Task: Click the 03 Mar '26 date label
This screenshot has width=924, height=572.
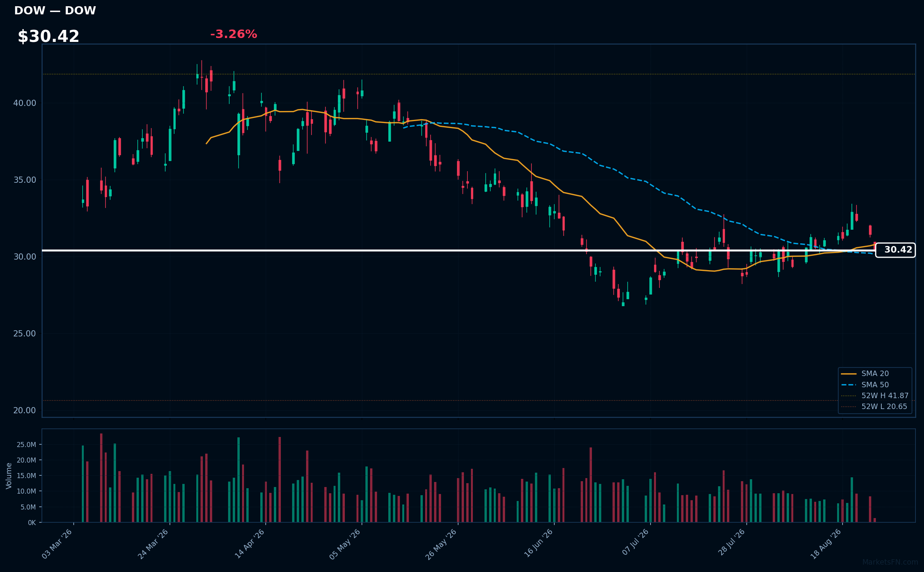Action: [57, 544]
